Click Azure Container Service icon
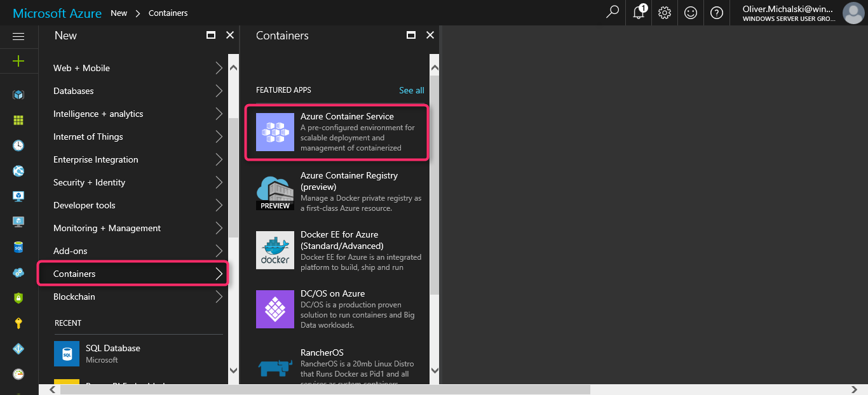 click(x=275, y=132)
